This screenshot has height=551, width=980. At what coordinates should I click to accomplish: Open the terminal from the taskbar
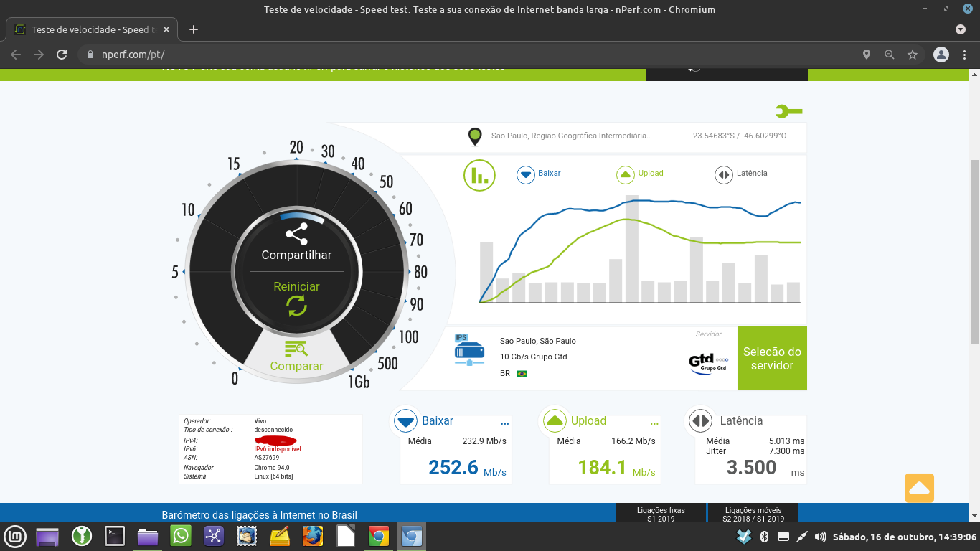coord(115,536)
